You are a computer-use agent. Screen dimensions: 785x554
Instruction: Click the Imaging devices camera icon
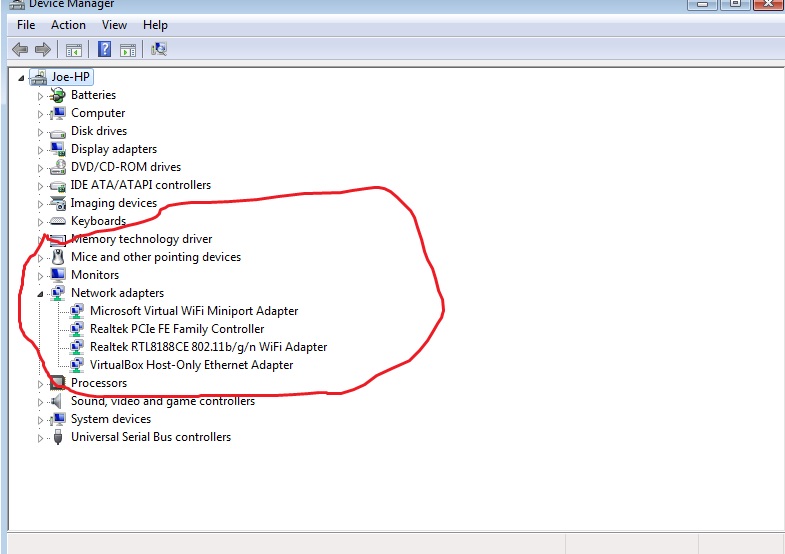tap(58, 203)
